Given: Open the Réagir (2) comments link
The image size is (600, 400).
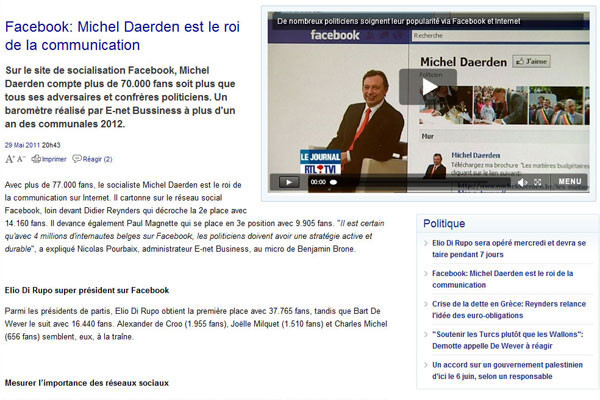Looking at the screenshot, I should (x=98, y=159).
